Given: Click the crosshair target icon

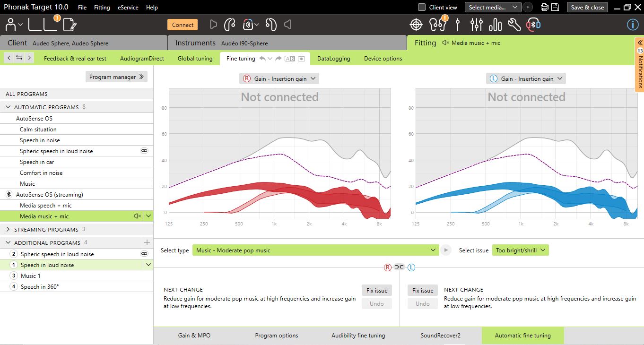Looking at the screenshot, I should [416, 25].
